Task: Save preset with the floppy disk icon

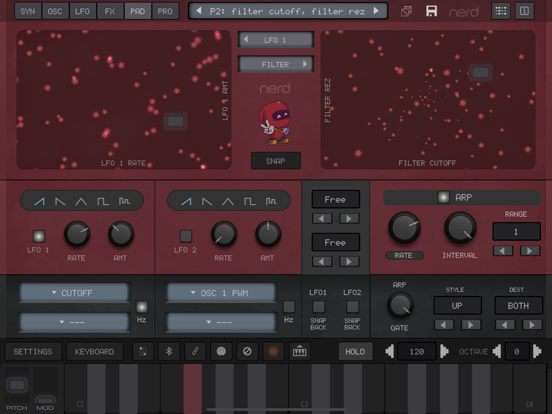Action: [431, 11]
